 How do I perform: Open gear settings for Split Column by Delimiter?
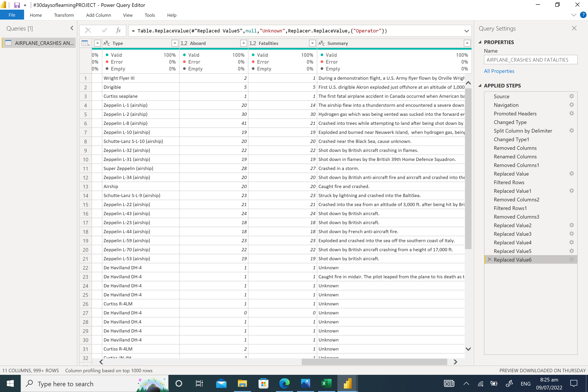pos(572,130)
